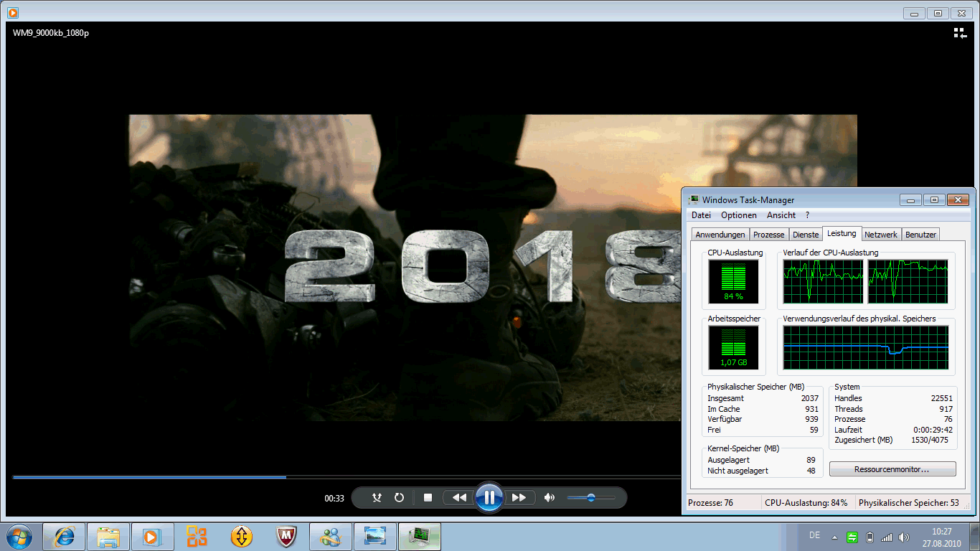Click the CPU-Auslastung 84 % gauge
Screen dimensions: 980x551
click(733, 281)
